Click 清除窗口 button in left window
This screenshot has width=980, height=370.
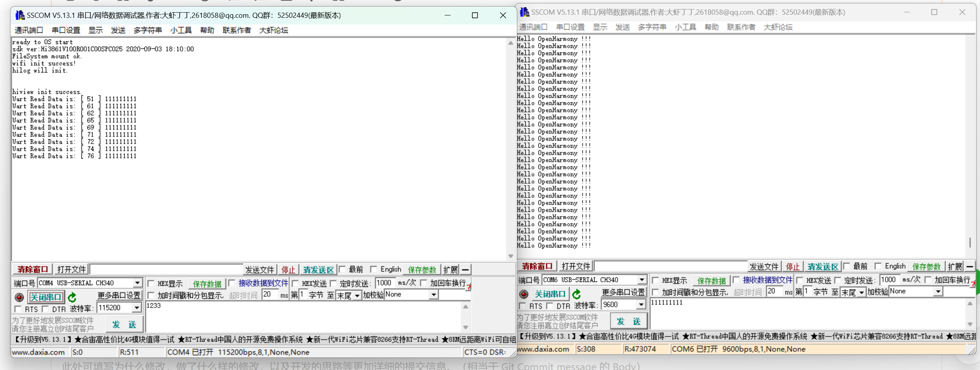(x=32, y=269)
